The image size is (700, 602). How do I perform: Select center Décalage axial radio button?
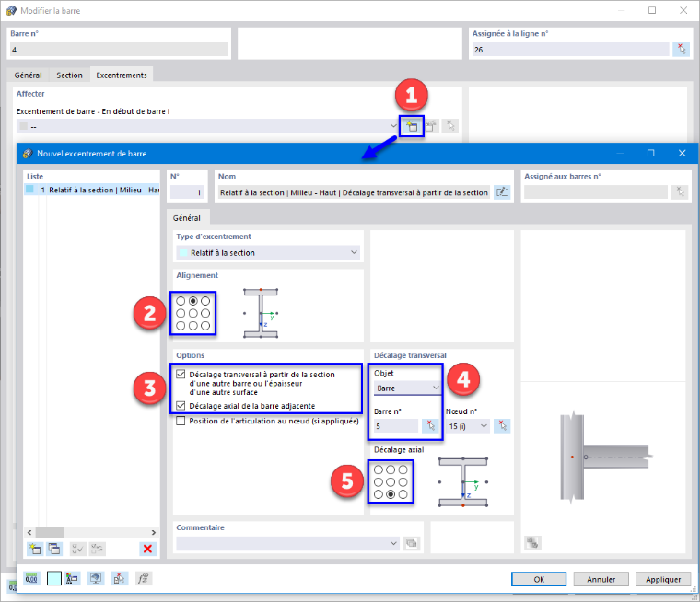pos(391,482)
